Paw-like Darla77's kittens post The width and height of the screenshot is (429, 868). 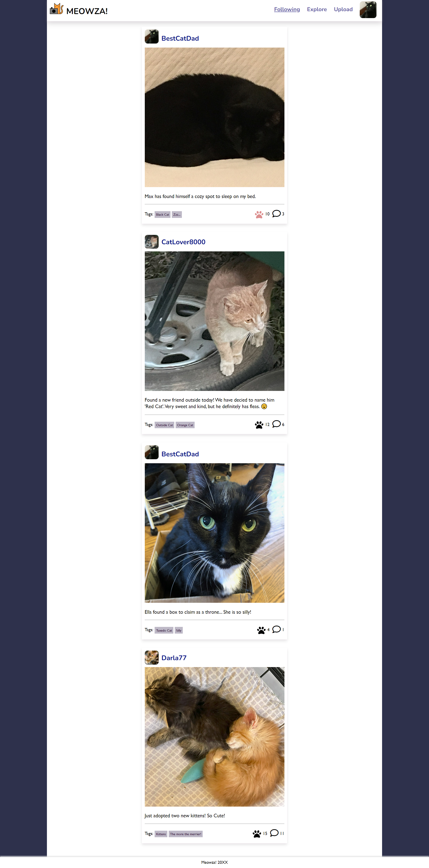pos(257,834)
